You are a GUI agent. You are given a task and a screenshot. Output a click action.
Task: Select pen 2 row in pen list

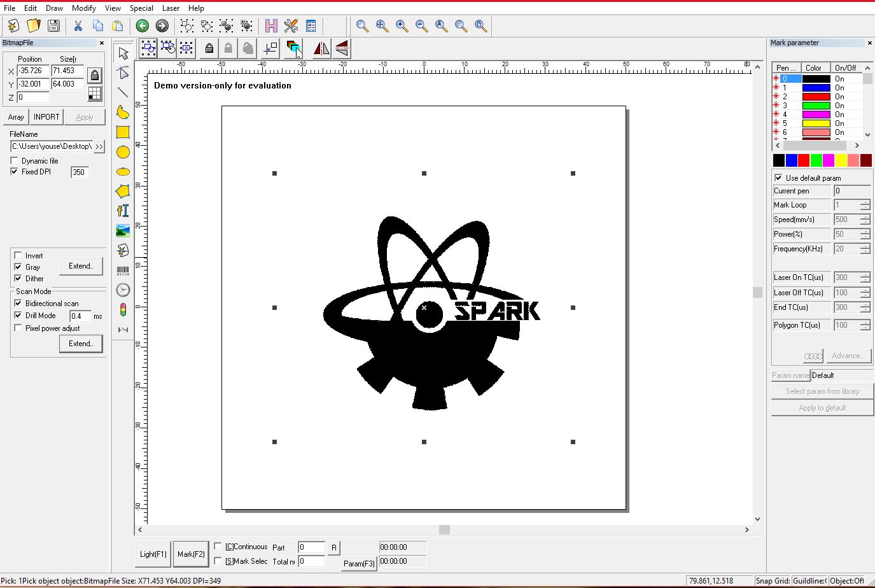coord(818,97)
